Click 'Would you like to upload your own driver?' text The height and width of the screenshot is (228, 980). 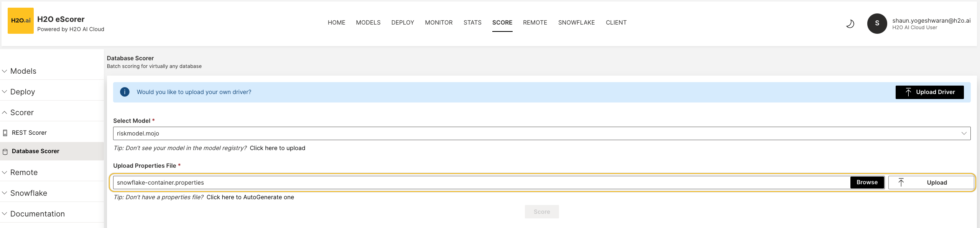[194, 92]
